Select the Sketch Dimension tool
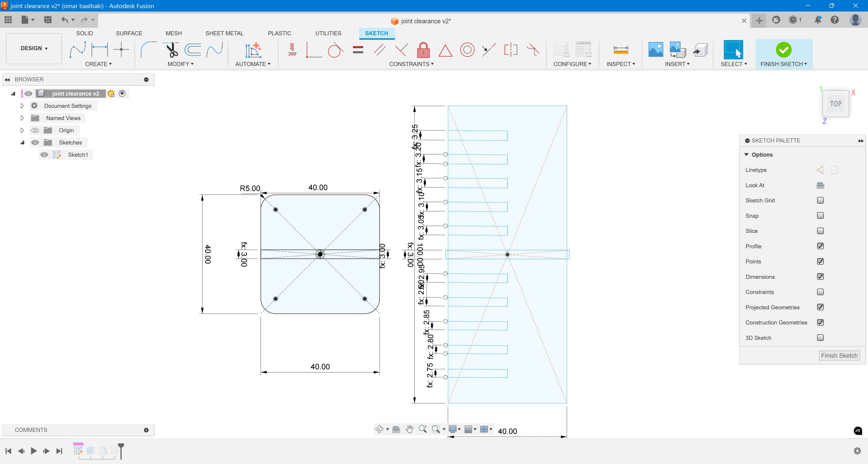 point(99,50)
